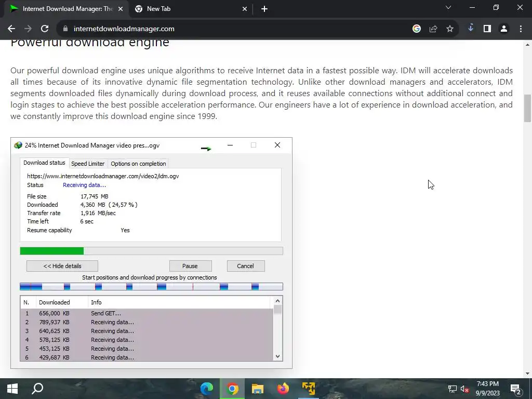Click the 6 sec time left value
The width and height of the screenshot is (532, 399).
87,221
